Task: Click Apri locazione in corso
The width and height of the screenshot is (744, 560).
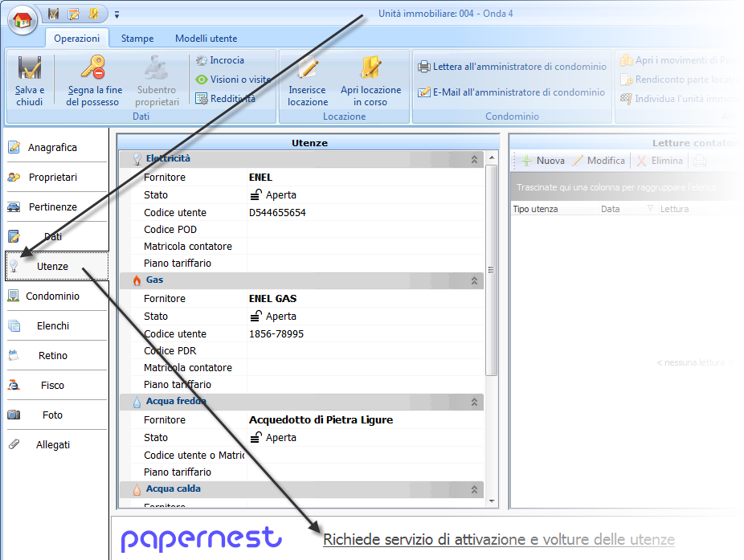Action: (x=370, y=80)
